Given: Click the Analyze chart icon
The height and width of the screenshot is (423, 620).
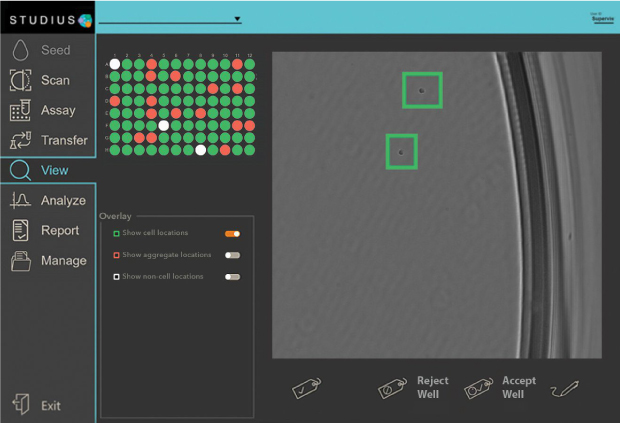Looking at the screenshot, I should (21, 200).
